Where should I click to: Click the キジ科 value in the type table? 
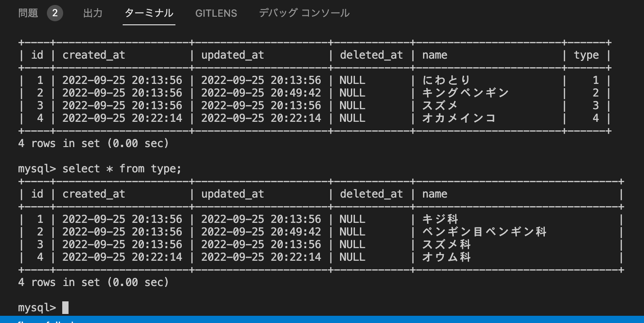[x=439, y=219]
